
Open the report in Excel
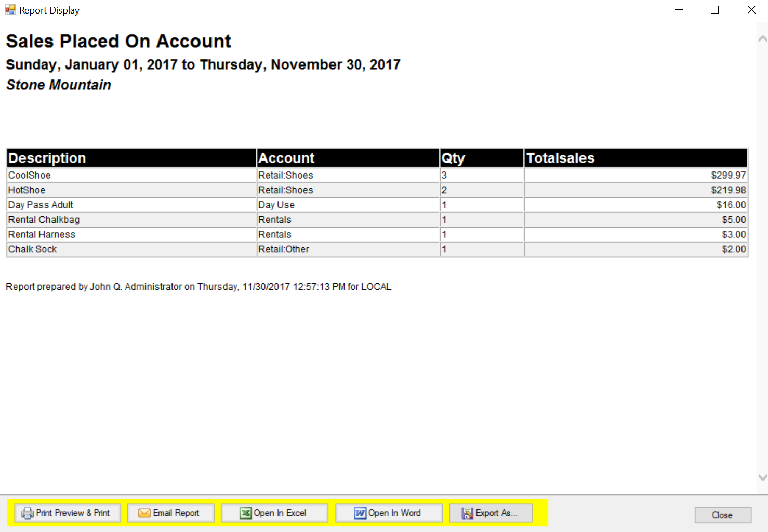click(274, 513)
